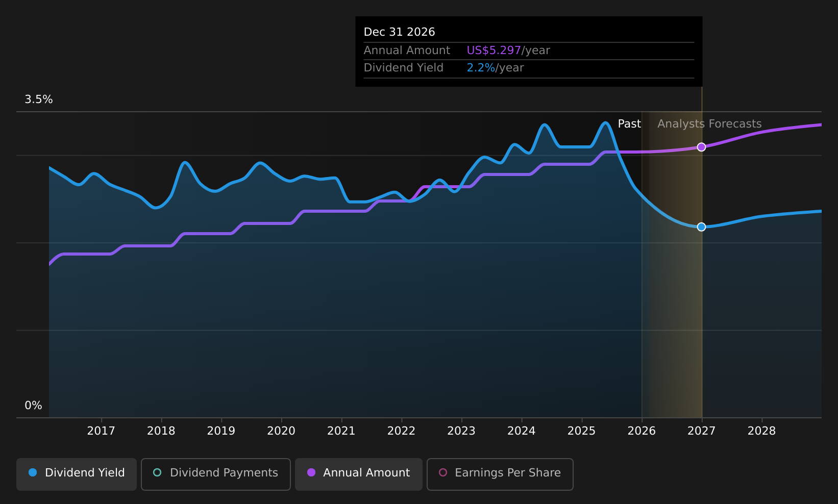Click the purple Annual Amount data point marker
Viewport: 838px width, 504px height.
701,147
